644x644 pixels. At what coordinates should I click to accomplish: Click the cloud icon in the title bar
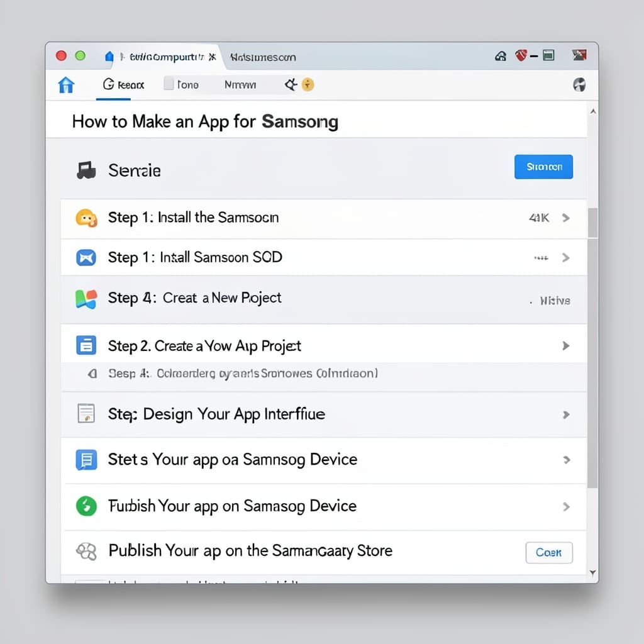[x=501, y=56]
